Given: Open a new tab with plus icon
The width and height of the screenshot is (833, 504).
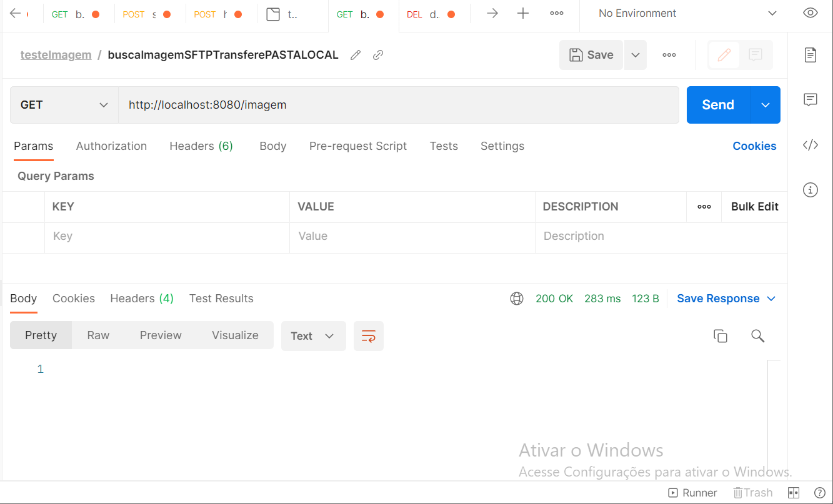Looking at the screenshot, I should [x=523, y=13].
